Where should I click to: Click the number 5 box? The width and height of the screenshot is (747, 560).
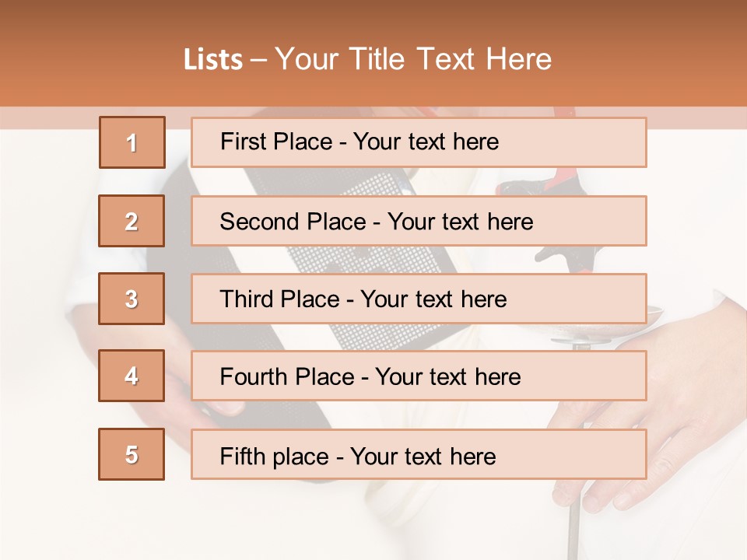pos(132,454)
